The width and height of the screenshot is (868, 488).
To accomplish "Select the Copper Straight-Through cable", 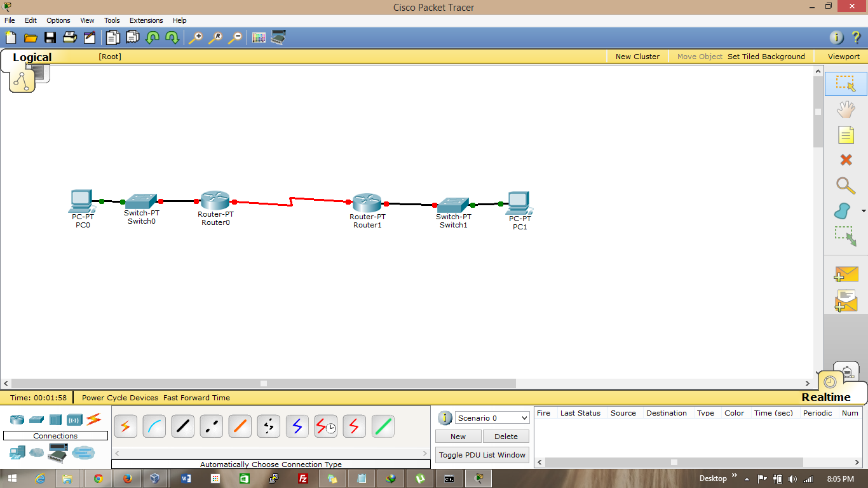I will pyautogui.click(x=182, y=426).
